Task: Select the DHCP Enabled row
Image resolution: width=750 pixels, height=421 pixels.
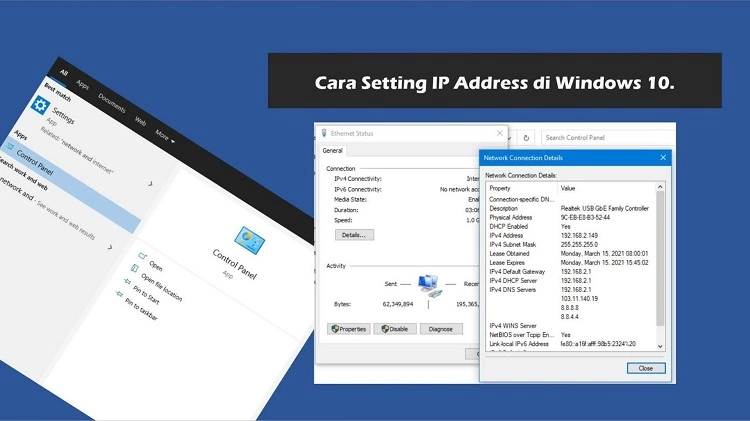Action: 571,226
